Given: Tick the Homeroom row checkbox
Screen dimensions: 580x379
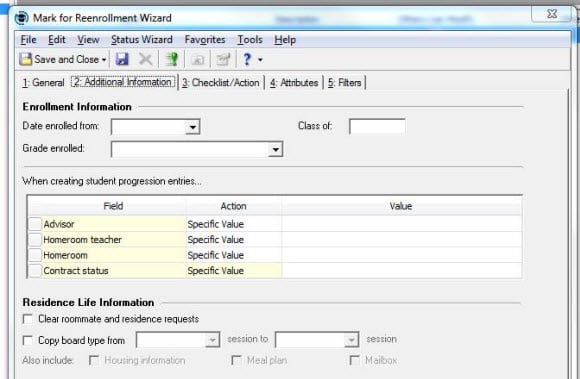Looking at the screenshot, I should 35,255.
